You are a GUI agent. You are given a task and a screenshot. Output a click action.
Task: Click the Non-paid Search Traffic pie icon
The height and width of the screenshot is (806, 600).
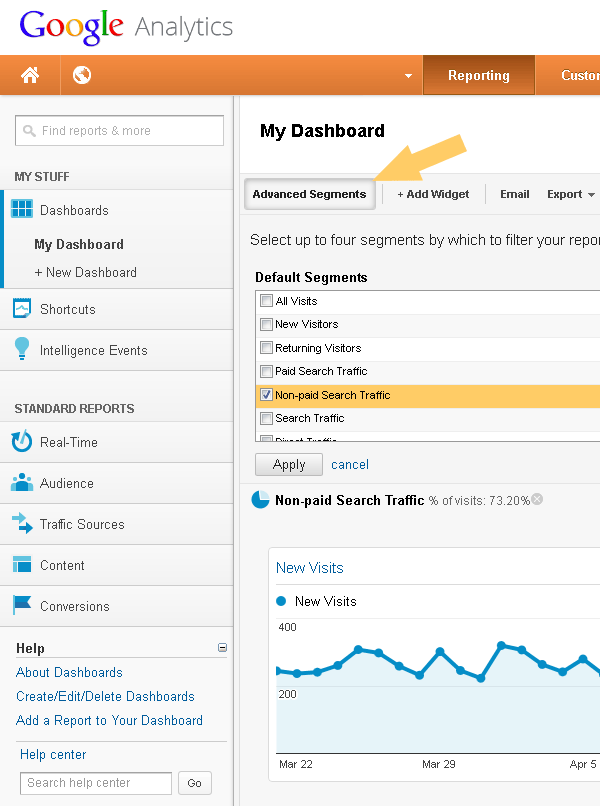[x=260, y=500]
